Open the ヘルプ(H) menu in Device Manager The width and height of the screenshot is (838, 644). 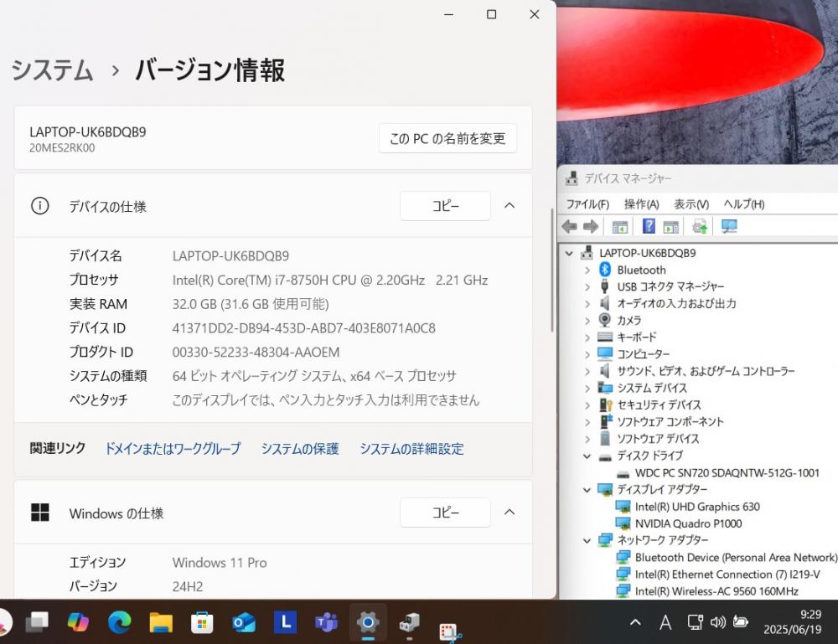pyautogui.click(x=744, y=204)
